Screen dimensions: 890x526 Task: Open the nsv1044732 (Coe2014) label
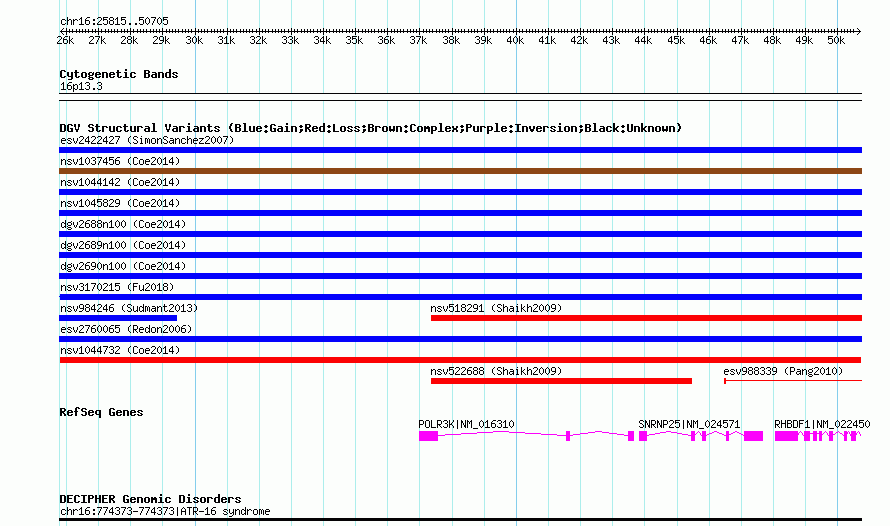[120, 350]
